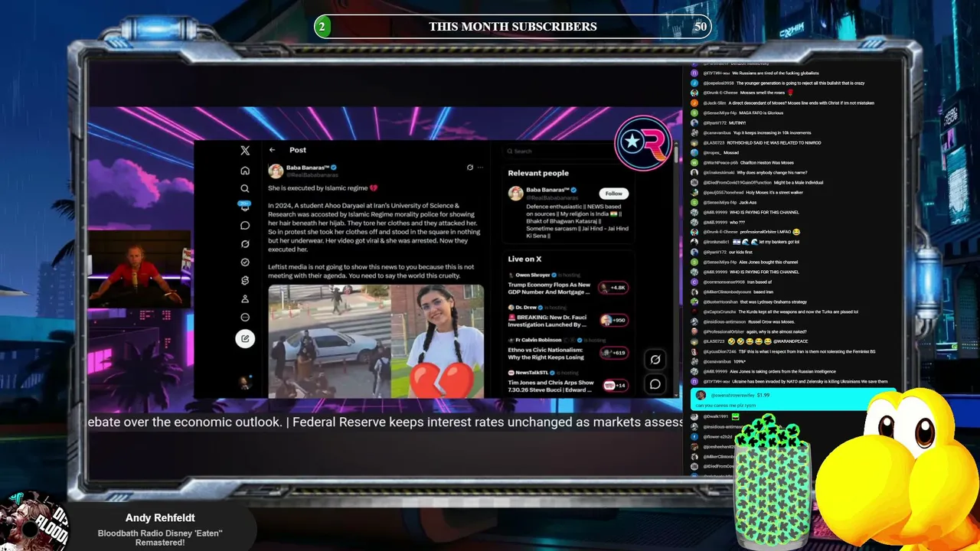Open Grok from the left sidebar

pyautogui.click(x=245, y=244)
